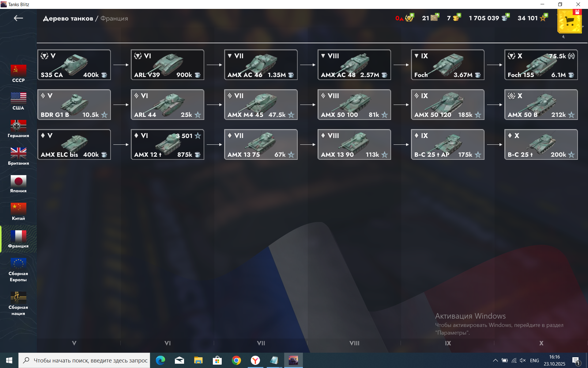Open the shop cart icon

[x=569, y=21]
